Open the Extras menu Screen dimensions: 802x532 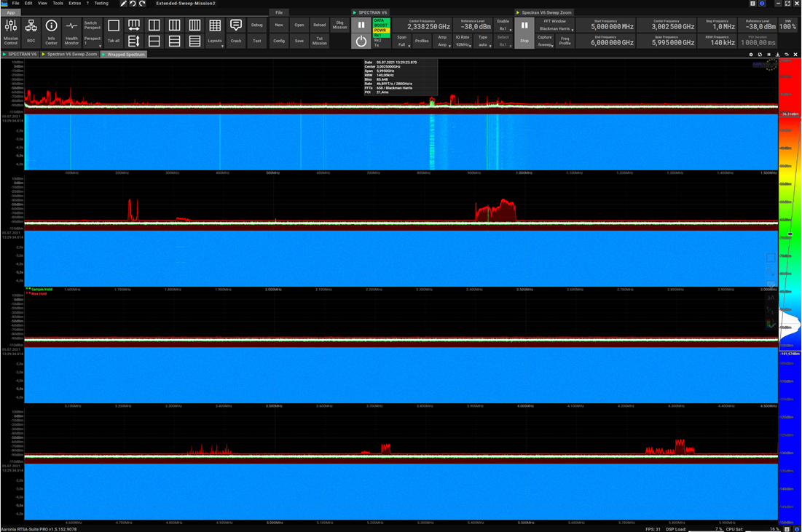click(x=75, y=3)
